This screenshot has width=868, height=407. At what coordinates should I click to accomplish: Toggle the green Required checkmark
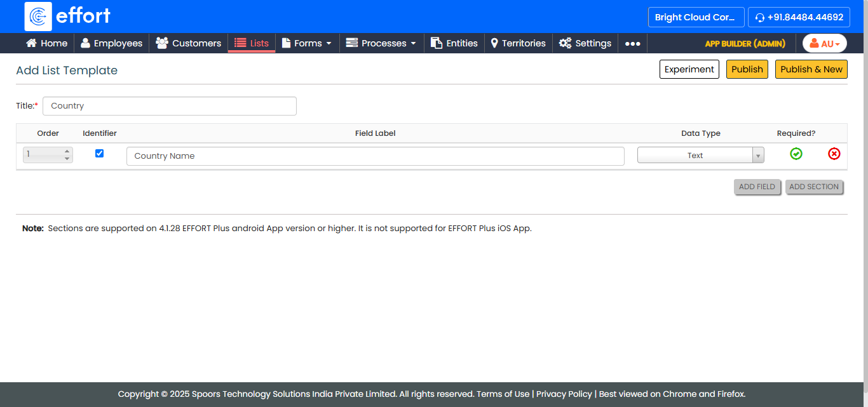pyautogui.click(x=796, y=154)
